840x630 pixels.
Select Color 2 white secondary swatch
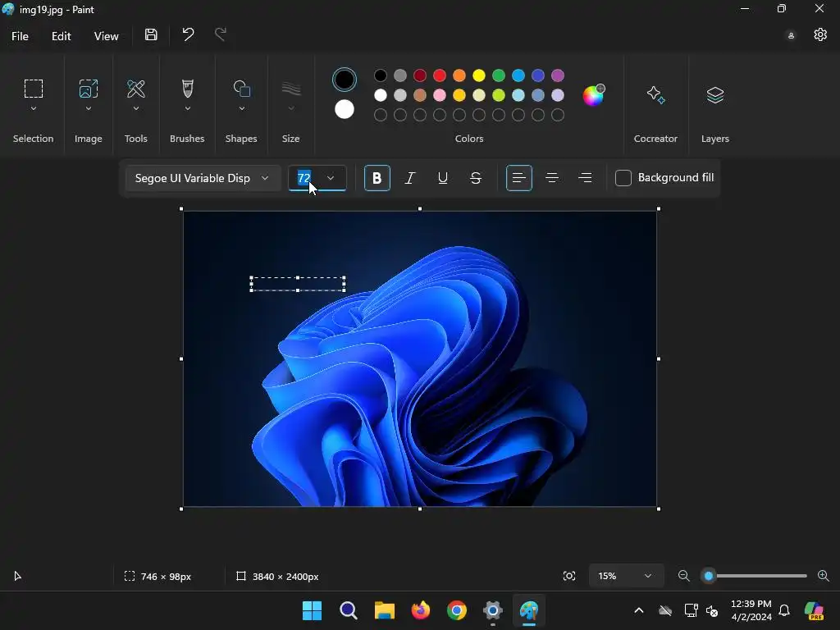[x=345, y=109]
